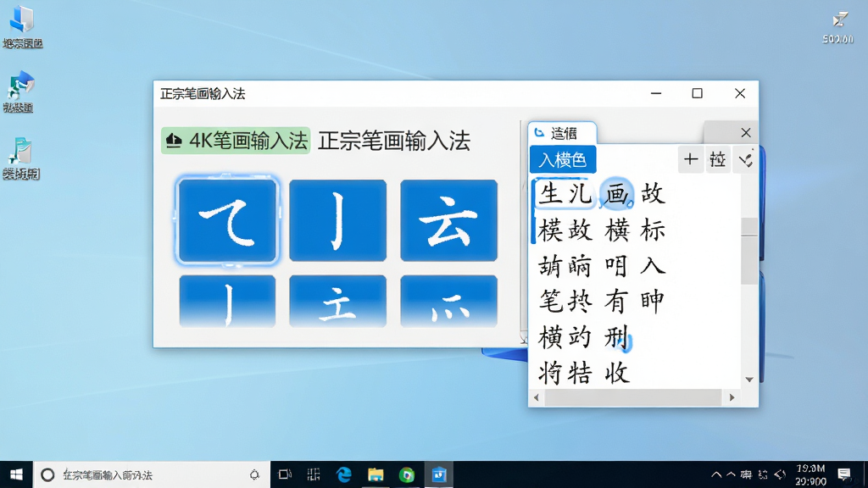Switch to the 造循 tab in candidate panel

pyautogui.click(x=562, y=133)
